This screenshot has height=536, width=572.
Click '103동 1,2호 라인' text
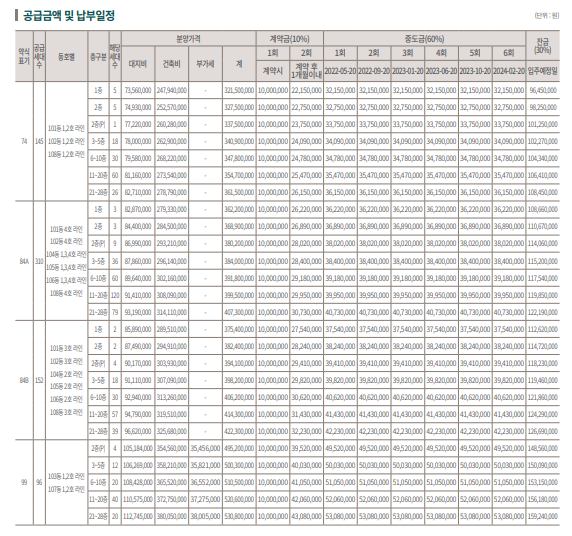pos(66,476)
